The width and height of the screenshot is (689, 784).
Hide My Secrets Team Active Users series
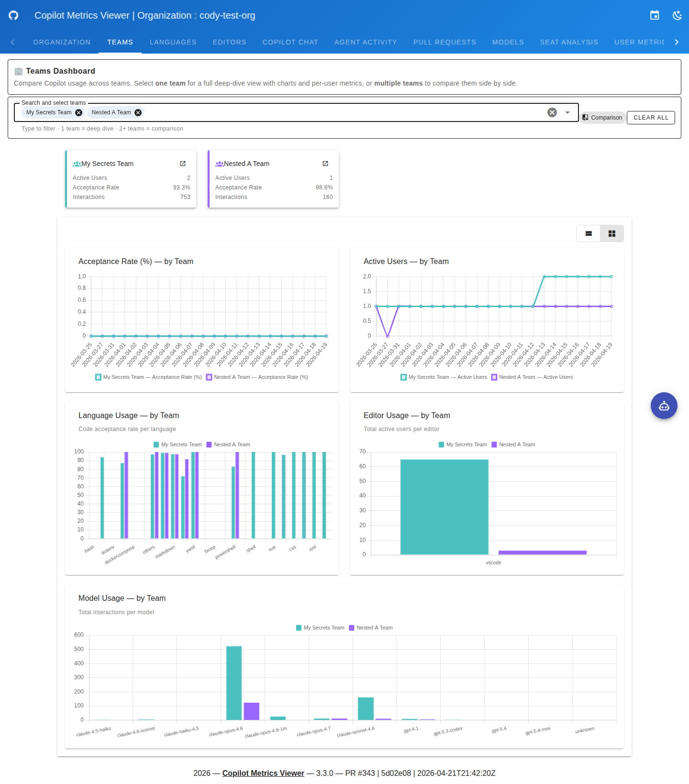(444, 377)
